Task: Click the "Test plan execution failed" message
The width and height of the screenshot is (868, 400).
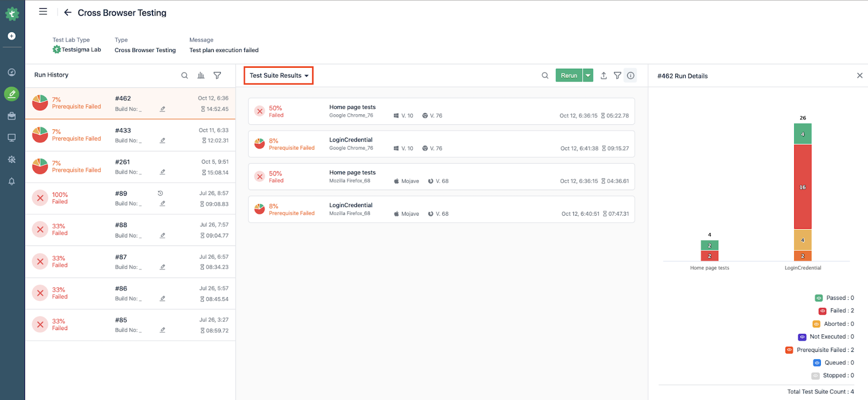Action: tap(224, 50)
